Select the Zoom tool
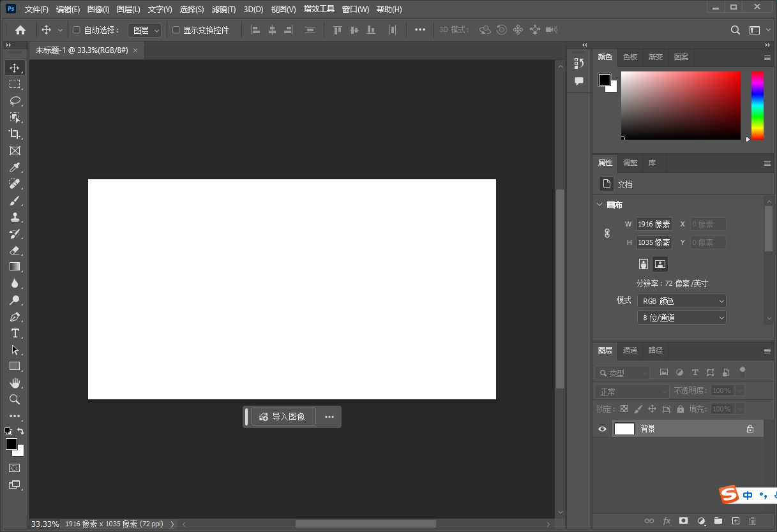 pos(15,399)
